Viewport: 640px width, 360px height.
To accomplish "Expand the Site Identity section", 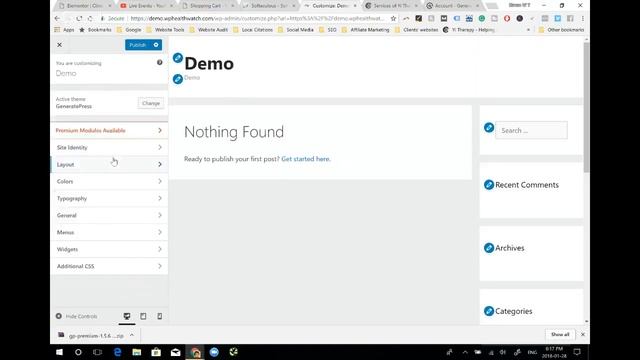I will pyautogui.click(x=109, y=147).
